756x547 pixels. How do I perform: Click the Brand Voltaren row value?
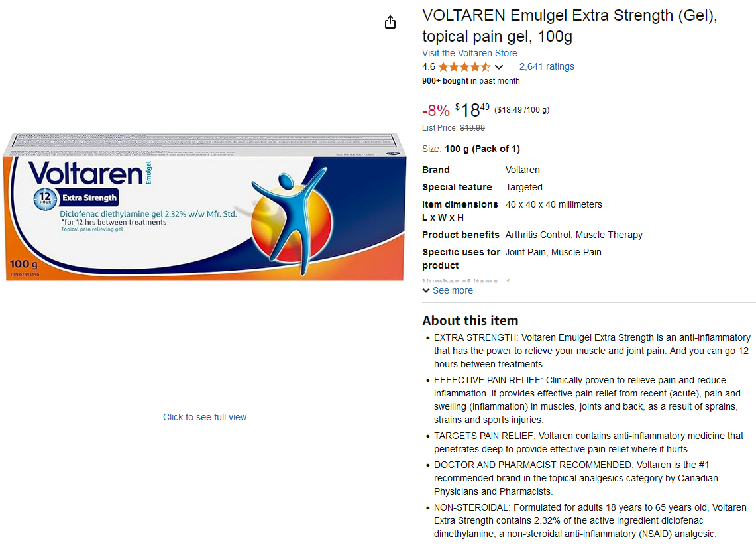522,170
